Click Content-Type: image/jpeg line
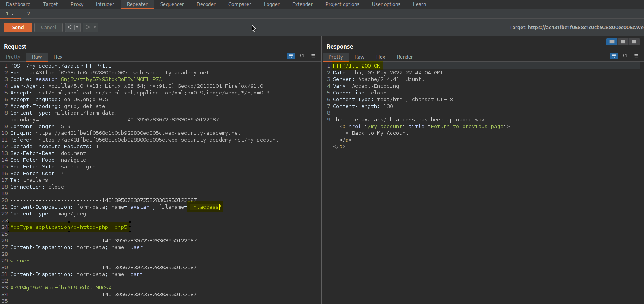644x304 pixels. [x=48, y=214]
